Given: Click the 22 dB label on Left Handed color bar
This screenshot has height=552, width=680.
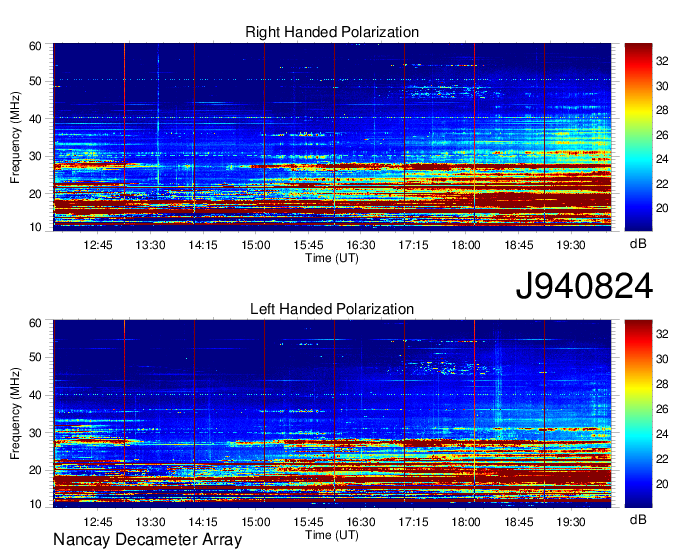Looking at the screenshot, I should pyautogui.click(x=662, y=459).
